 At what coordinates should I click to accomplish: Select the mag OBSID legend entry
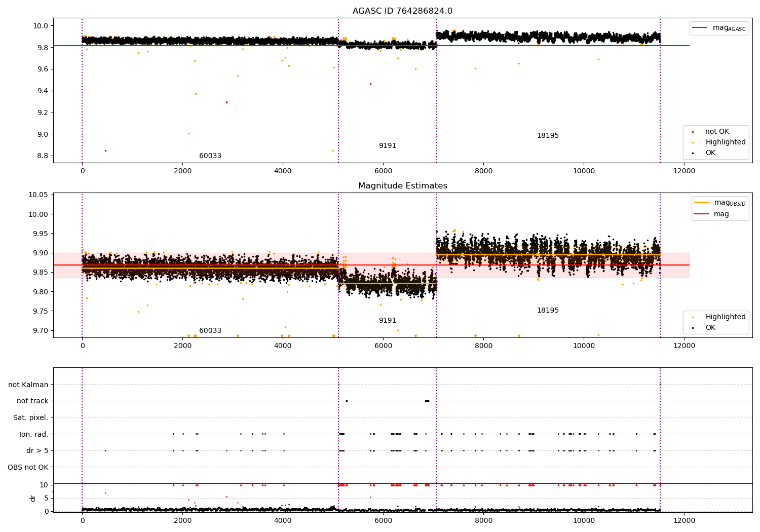[720, 203]
